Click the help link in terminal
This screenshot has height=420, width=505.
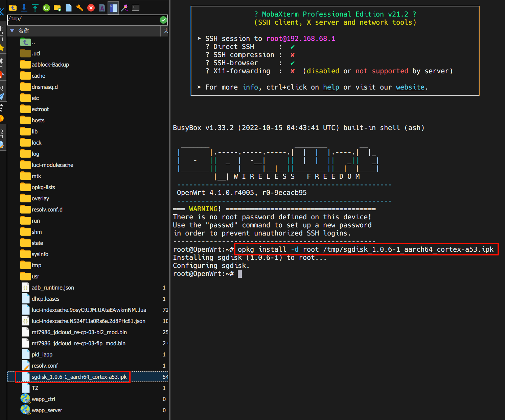click(331, 87)
